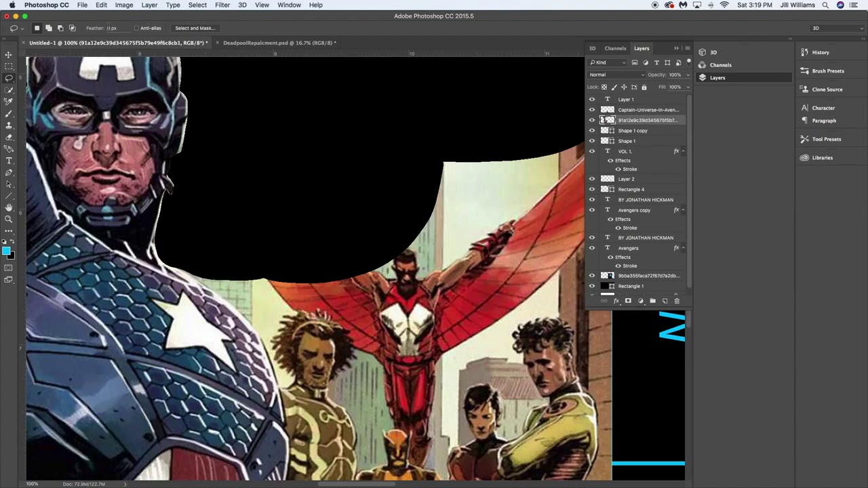Image resolution: width=868 pixels, height=488 pixels.
Task: Click Lock Transparent Pixels icon
Action: click(x=604, y=87)
